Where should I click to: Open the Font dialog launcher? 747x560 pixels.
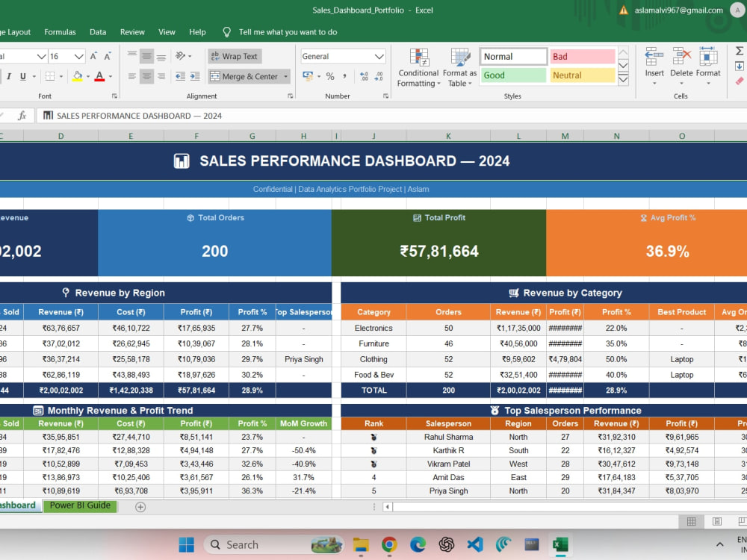(114, 96)
